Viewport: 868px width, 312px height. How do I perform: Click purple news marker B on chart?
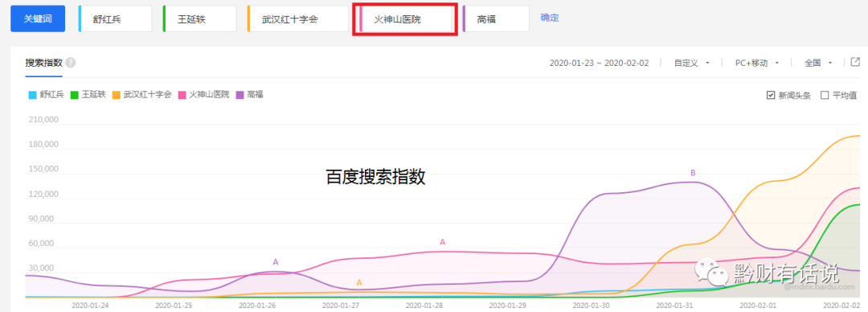(693, 173)
